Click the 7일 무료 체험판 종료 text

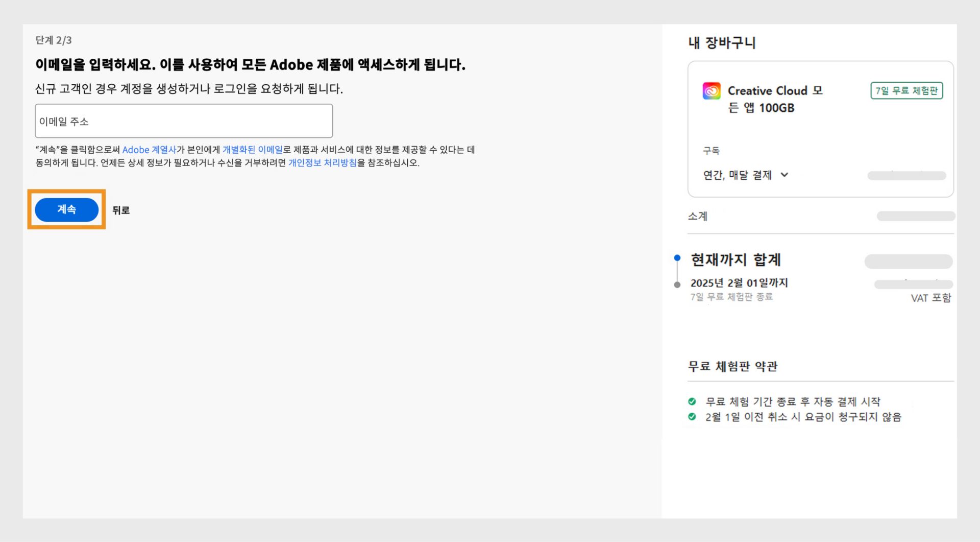point(731,297)
